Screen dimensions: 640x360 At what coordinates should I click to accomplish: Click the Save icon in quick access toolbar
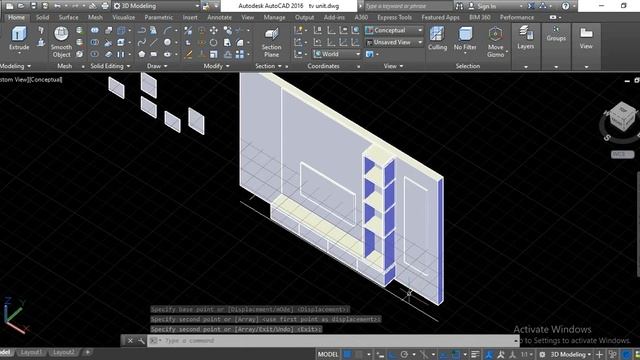pos(33,6)
